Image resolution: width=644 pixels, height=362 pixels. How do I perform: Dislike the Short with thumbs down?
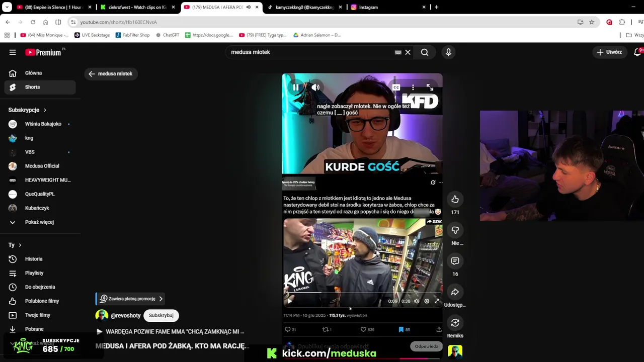[455, 230]
